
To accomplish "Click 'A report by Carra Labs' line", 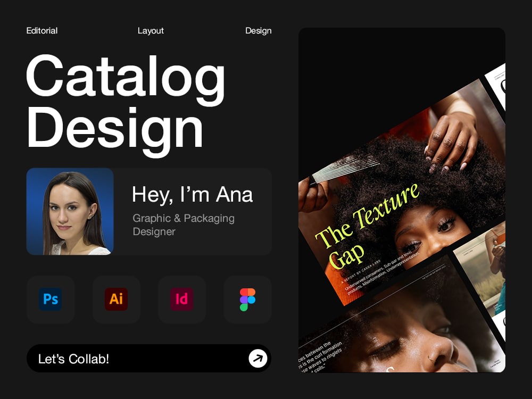I will coord(361,272).
